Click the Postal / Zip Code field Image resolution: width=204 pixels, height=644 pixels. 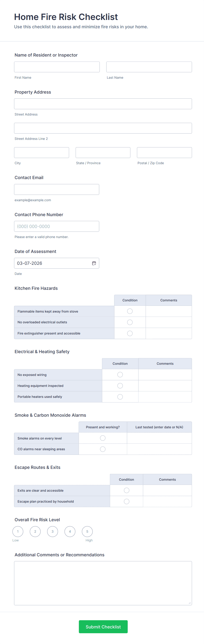tap(164, 153)
